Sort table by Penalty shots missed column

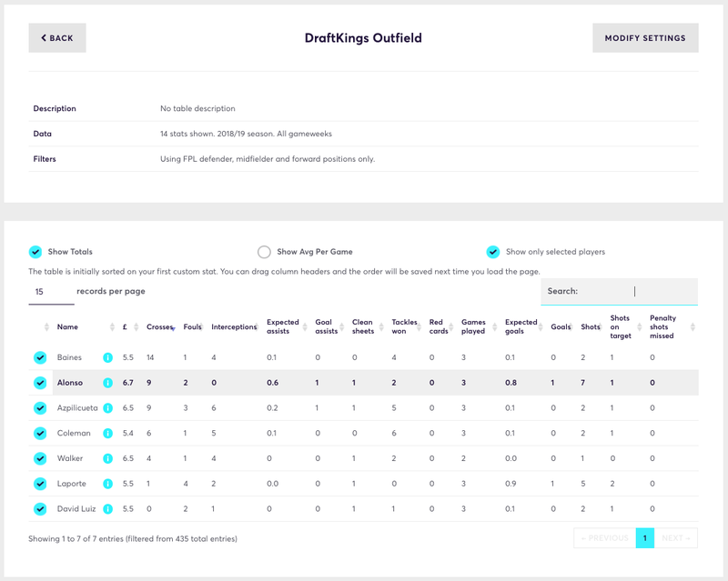[x=663, y=326]
